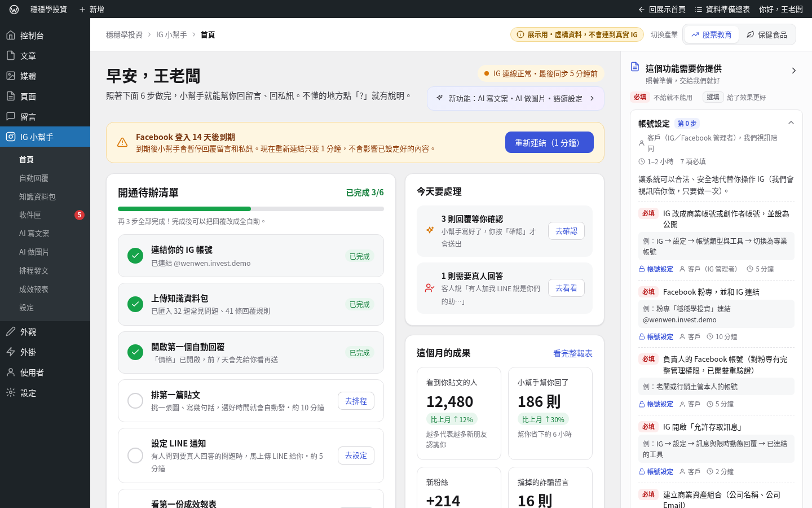Check off the 排第一篇貼文 circle
This screenshot has height=508, width=812.
tap(135, 401)
